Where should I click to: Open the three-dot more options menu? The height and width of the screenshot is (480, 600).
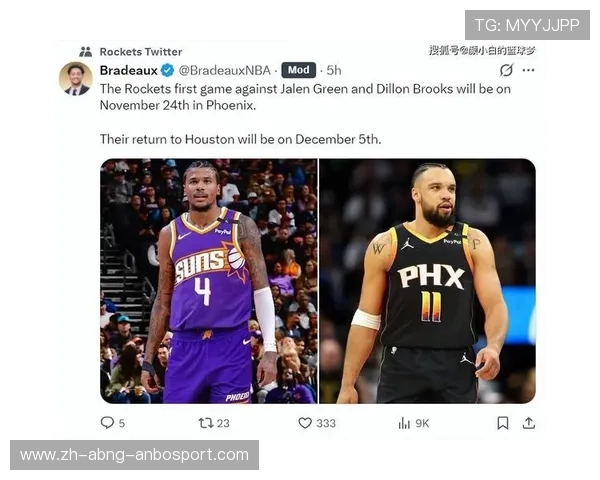tap(528, 70)
